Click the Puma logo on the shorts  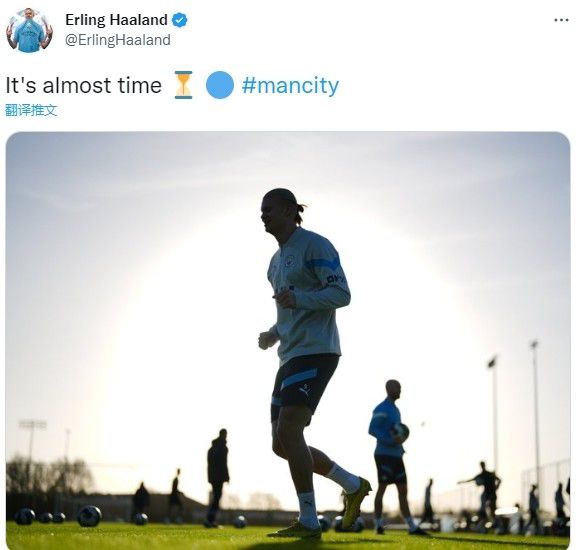(x=305, y=391)
